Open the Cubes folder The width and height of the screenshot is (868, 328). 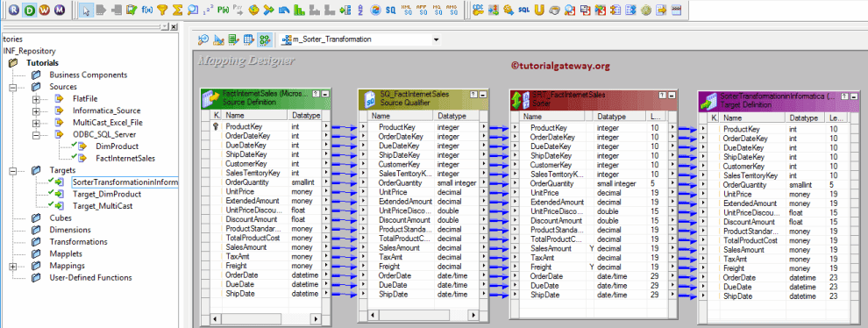(60, 217)
